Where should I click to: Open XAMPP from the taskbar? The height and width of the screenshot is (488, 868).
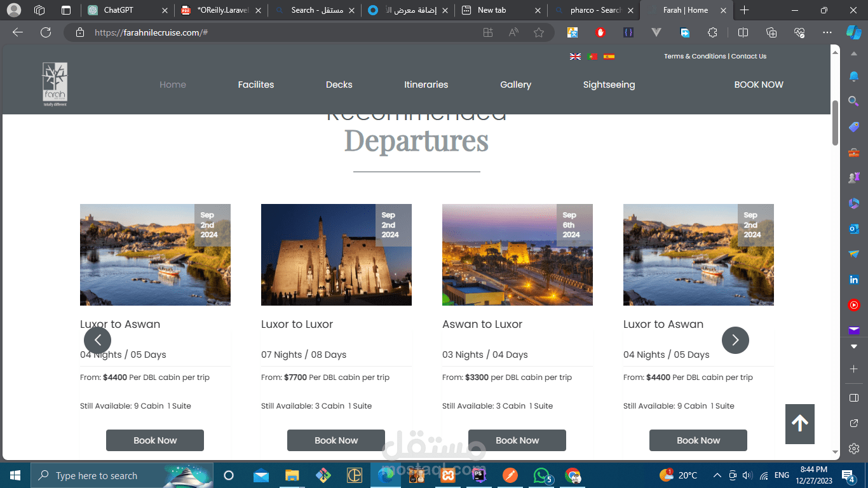(448, 475)
